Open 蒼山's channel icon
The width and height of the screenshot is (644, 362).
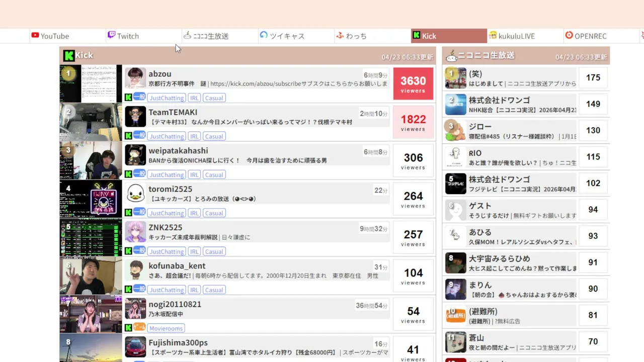(456, 341)
